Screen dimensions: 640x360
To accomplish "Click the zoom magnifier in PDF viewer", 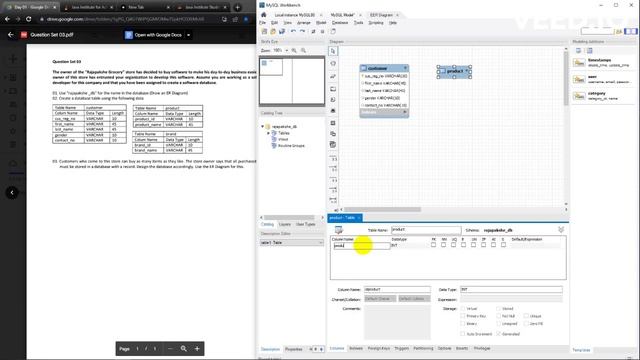I will pyautogui.click(x=184, y=349).
